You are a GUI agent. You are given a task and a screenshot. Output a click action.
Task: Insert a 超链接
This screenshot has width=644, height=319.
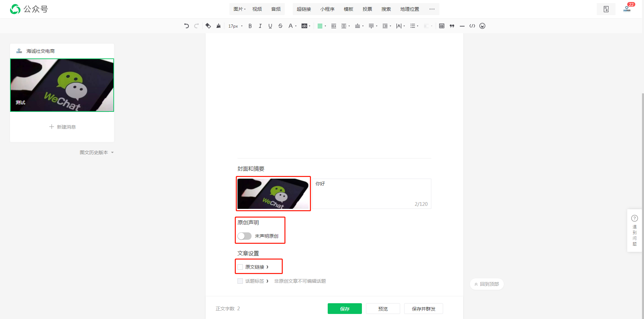click(304, 9)
